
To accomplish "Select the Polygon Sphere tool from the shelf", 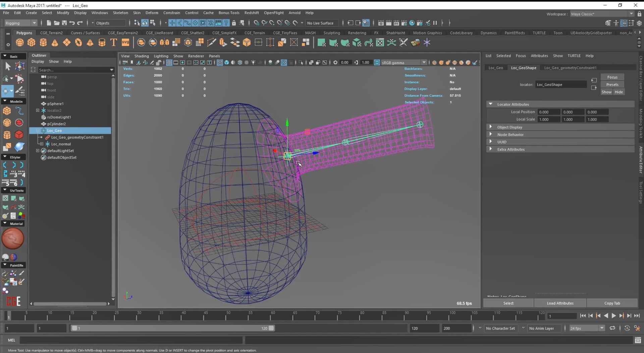I will point(19,42).
